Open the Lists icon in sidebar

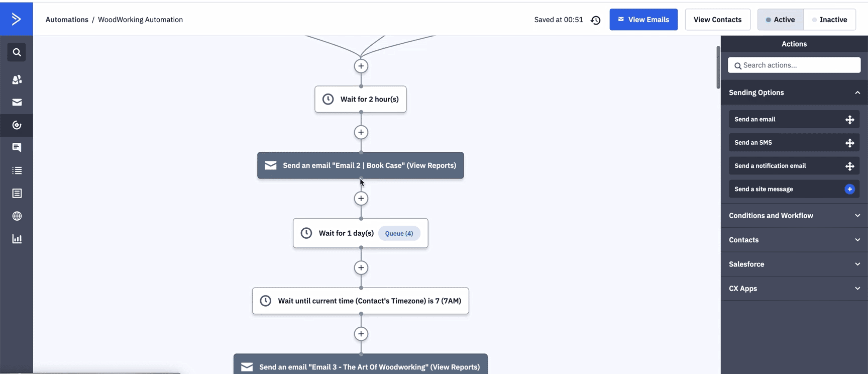[17, 170]
